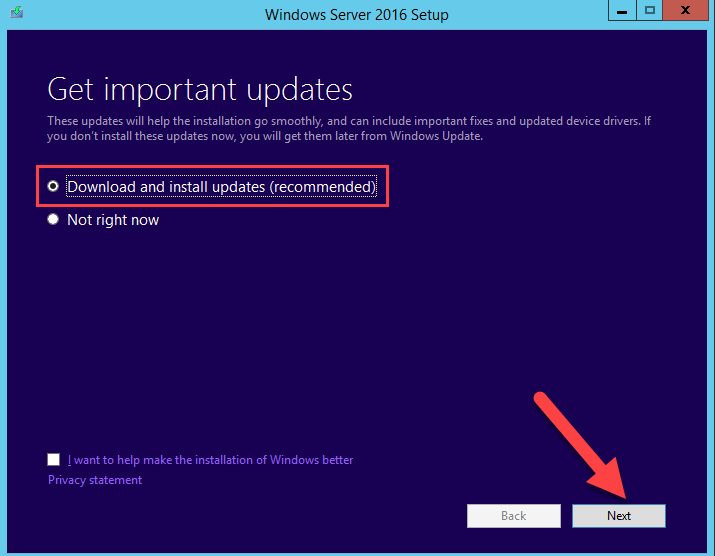Select the Download and install updates radio circle
This screenshot has height=556, width=715.
pos(53,186)
